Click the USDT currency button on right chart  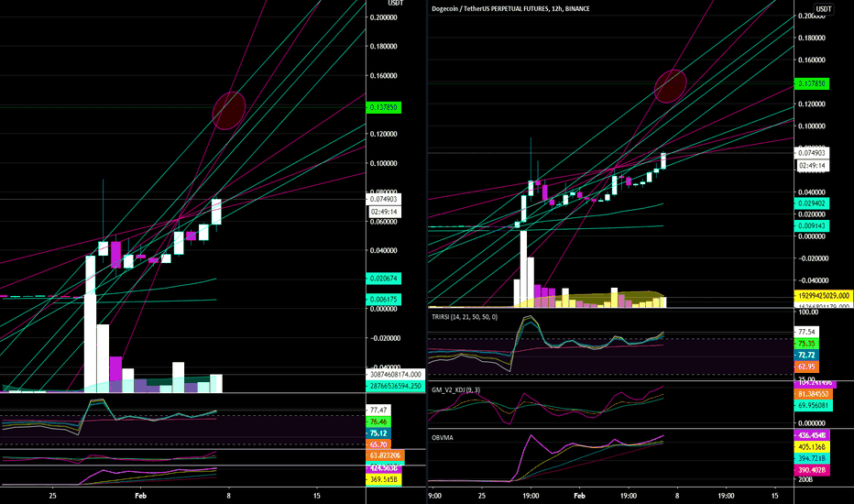(823, 9)
